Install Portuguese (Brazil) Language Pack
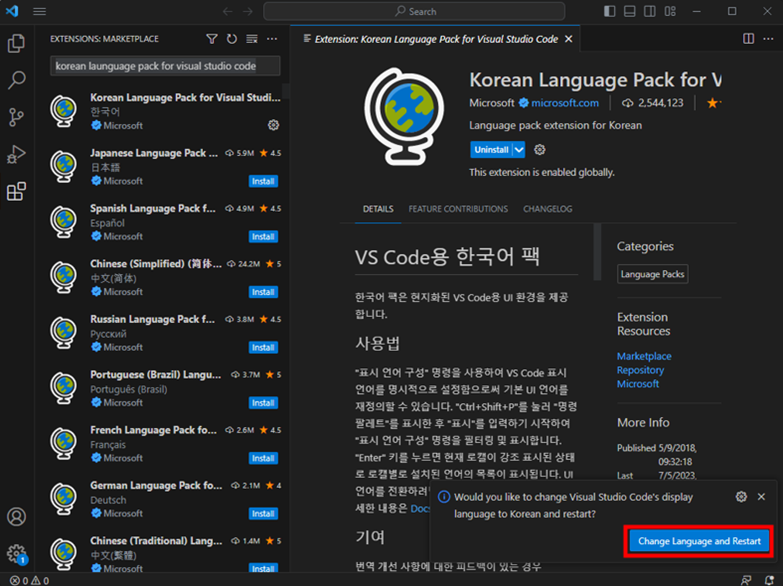 point(263,403)
